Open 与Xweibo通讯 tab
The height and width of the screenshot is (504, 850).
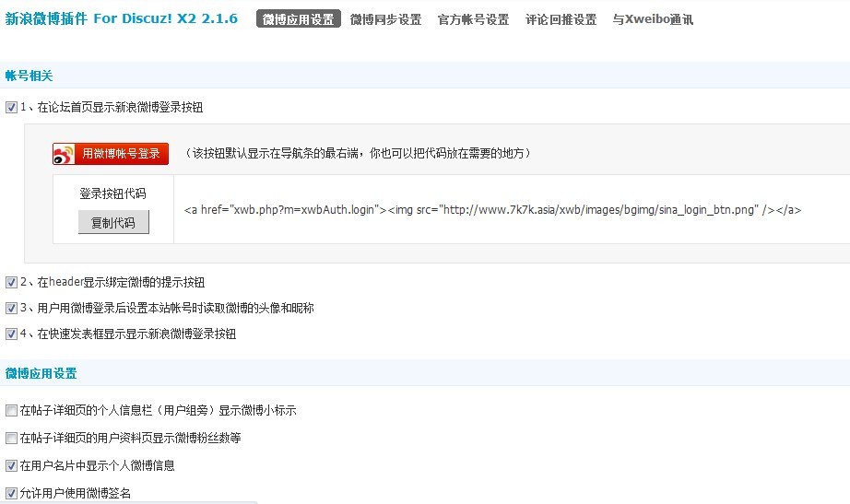[x=653, y=19]
